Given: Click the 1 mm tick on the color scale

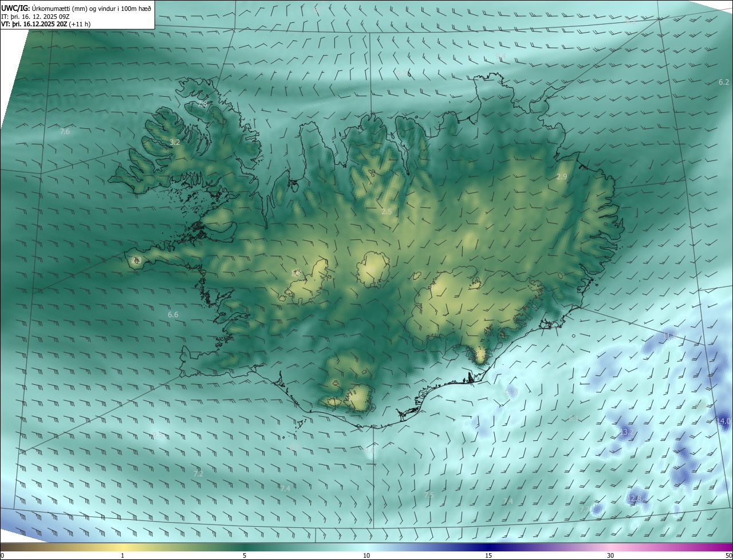Looking at the screenshot, I should (x=123, y=555).
